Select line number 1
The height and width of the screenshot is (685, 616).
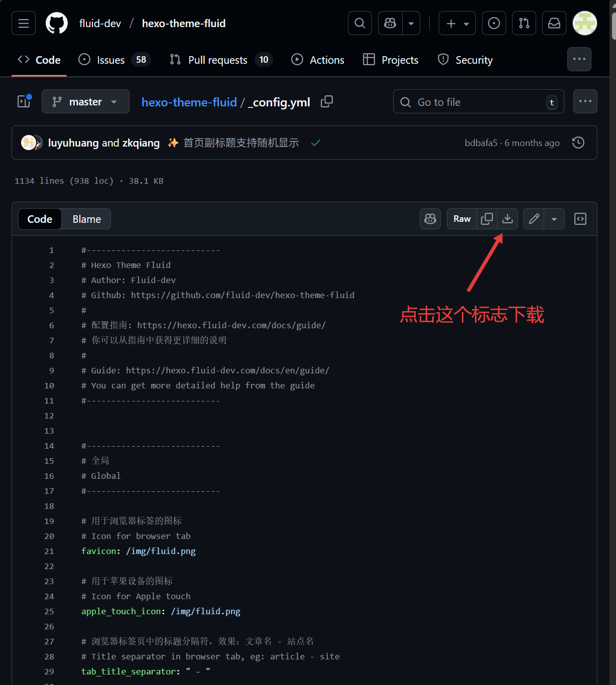click(x=51, y=250)
